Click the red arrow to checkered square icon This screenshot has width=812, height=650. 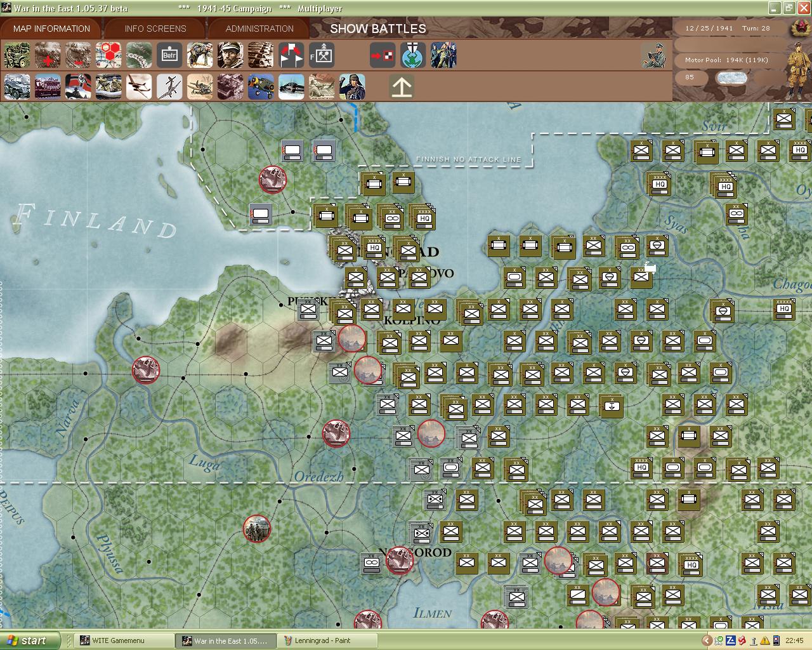(x=383, y=56)
